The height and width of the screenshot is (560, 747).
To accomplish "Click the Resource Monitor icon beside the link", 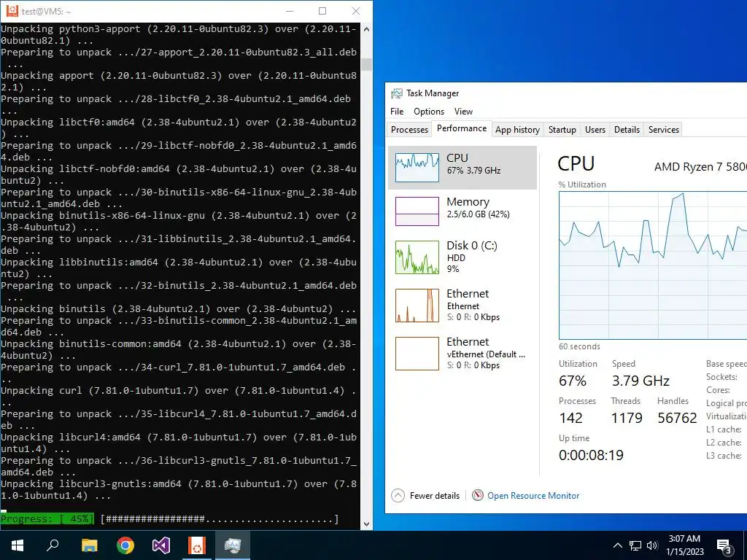I will (477, 495).
